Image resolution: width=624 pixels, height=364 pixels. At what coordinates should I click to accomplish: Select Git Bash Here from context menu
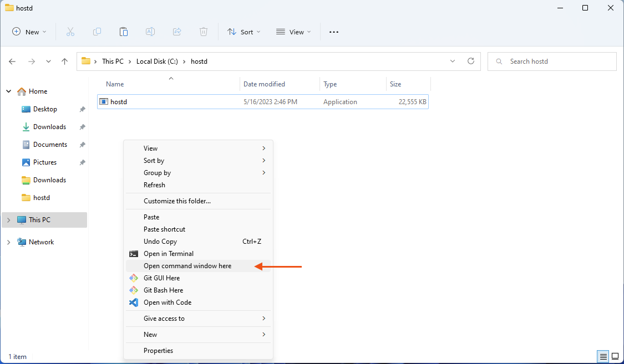pos(163,290)
